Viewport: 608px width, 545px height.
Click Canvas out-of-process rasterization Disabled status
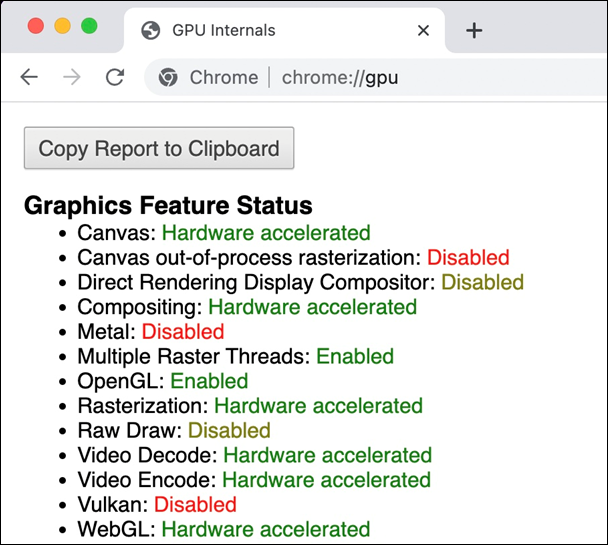coord(468,258)
